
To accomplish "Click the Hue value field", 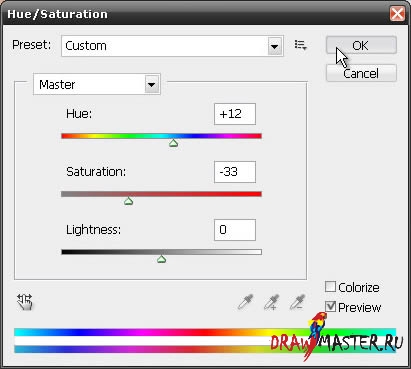I will pos(235,114).
